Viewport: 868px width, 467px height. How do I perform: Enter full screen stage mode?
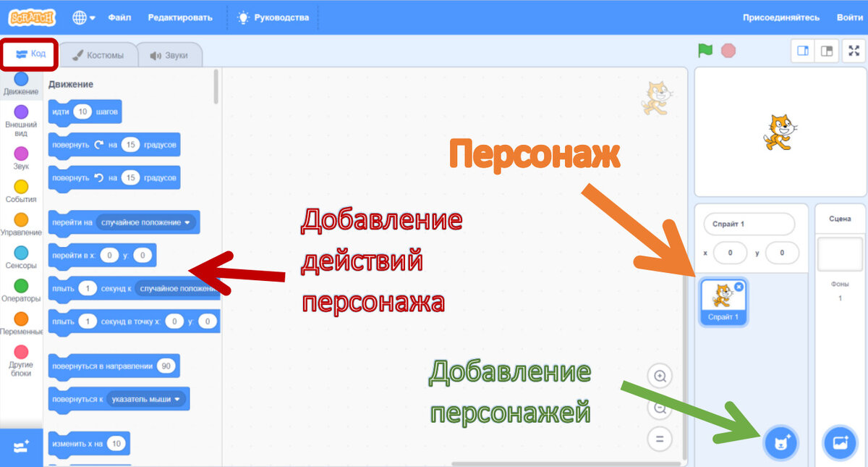854,51
